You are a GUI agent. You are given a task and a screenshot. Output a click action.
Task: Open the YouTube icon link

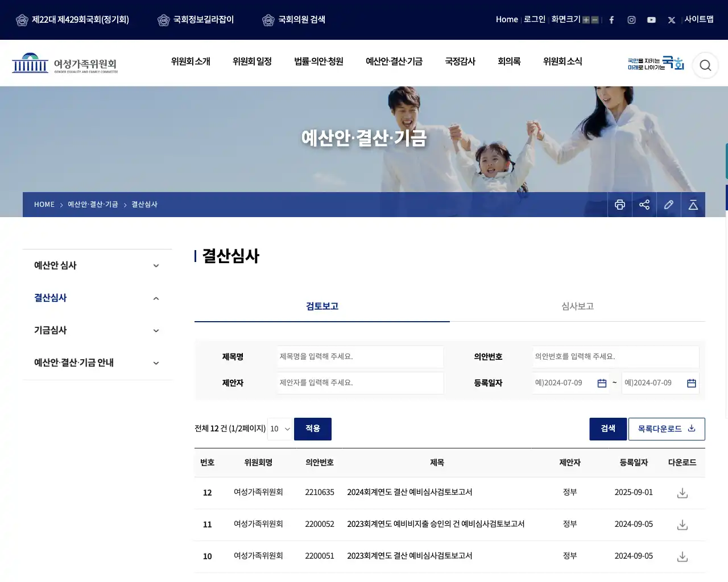click(651, 20)
